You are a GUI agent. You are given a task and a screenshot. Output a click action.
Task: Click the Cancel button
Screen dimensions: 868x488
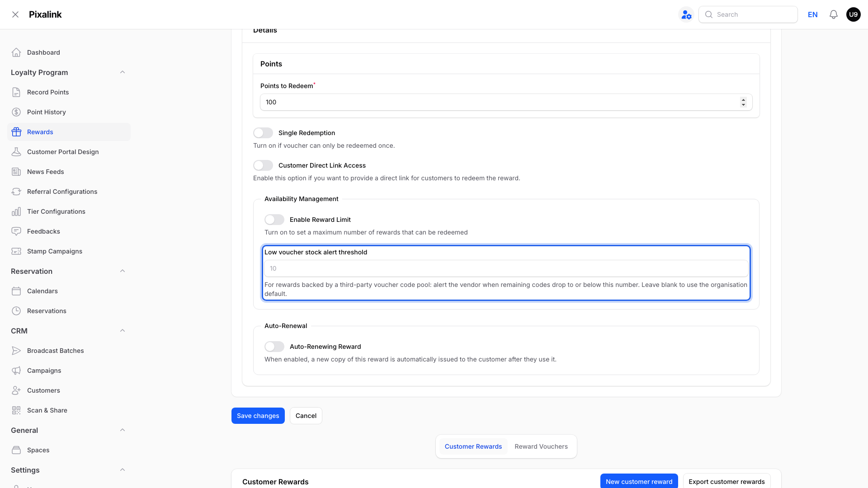coord(306,416)
